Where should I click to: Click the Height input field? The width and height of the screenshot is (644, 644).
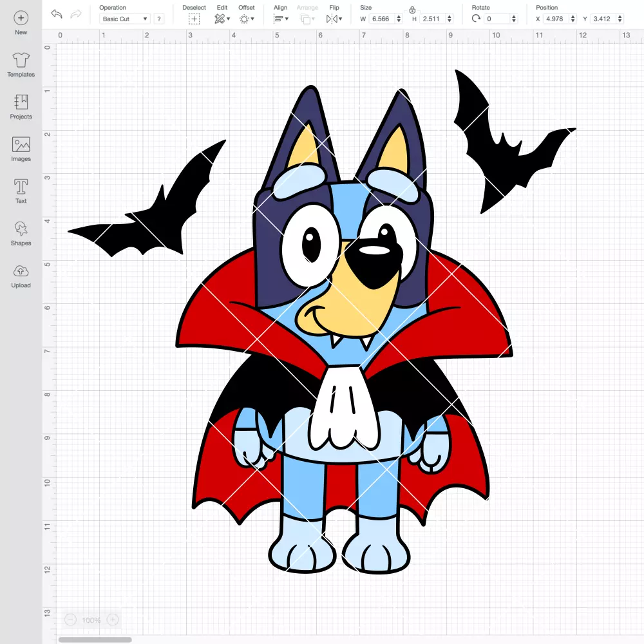[x=431, y=19]
